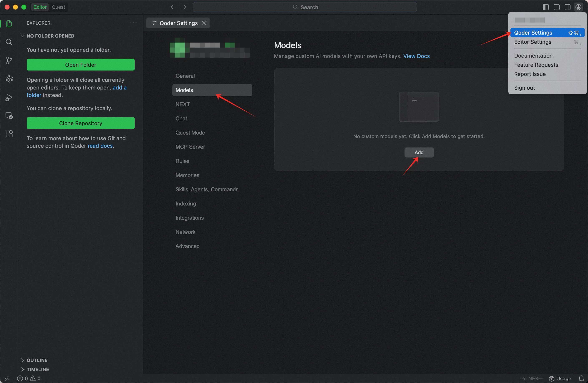The image size is (588, 383).
Task: Expand the OUTLINE section
Action: tap(37, 360)
